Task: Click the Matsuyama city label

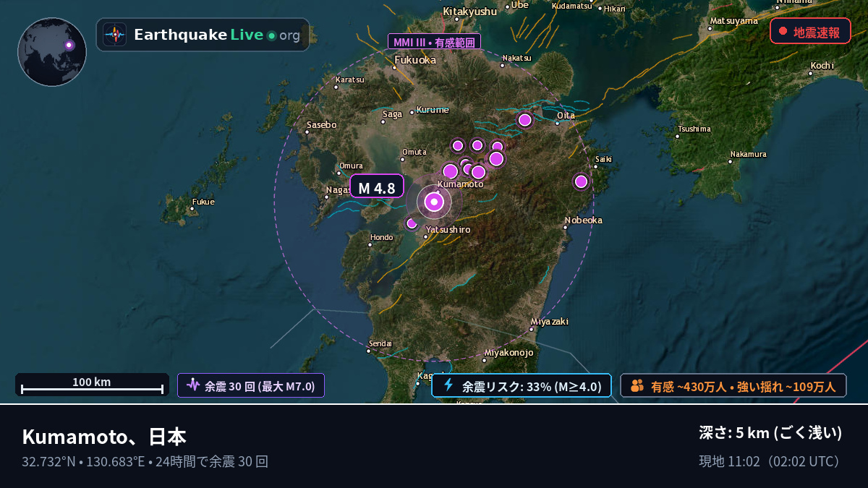Action: 733,21
